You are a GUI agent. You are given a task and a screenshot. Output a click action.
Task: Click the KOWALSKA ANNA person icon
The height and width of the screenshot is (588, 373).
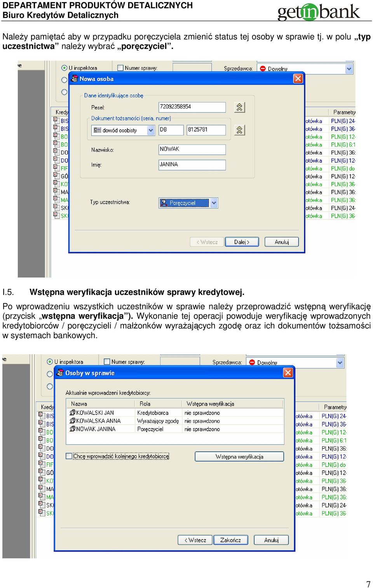pos(72,421)
